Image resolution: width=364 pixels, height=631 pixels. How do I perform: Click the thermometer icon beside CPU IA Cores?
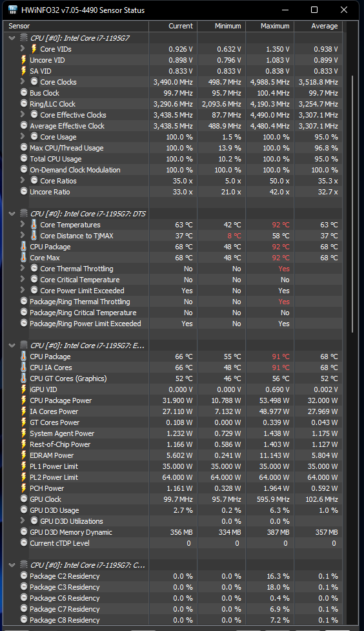24,367
